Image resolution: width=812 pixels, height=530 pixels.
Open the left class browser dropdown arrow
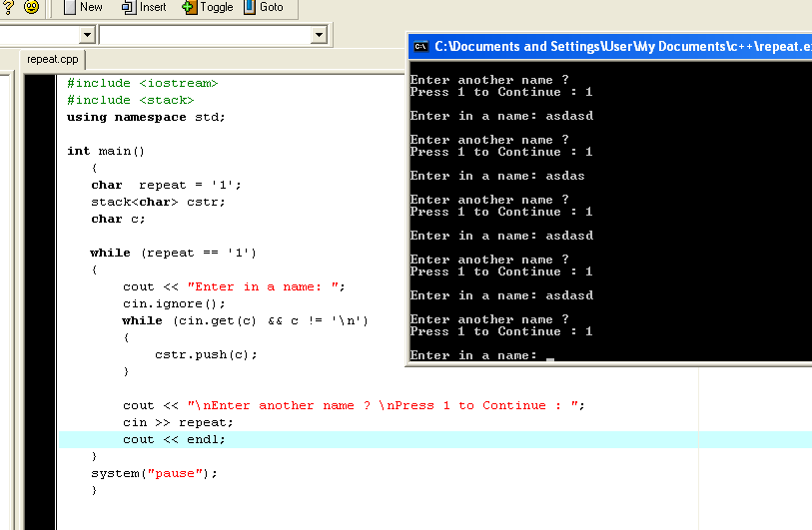point(87,35)
